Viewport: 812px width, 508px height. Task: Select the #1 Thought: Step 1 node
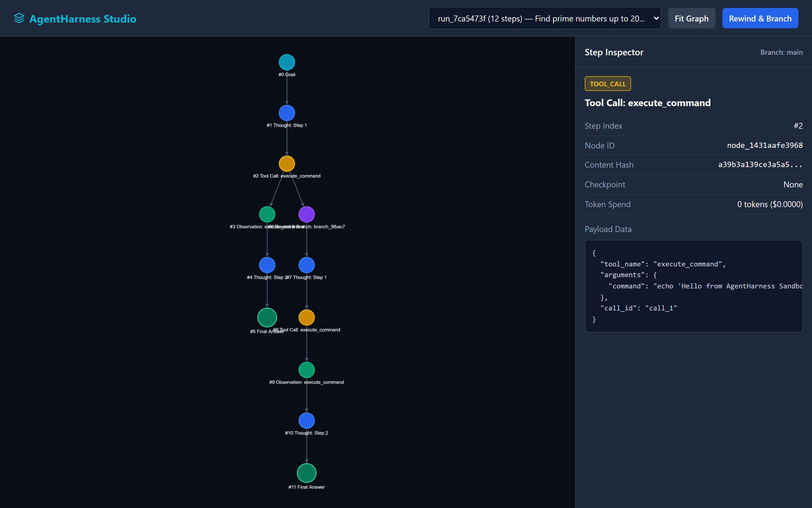[286, 113]
